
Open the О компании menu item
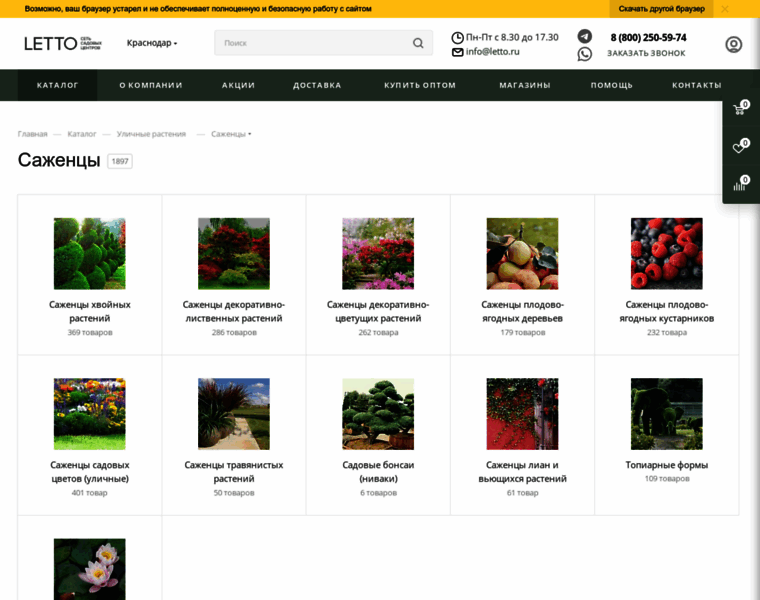point(151,85)
